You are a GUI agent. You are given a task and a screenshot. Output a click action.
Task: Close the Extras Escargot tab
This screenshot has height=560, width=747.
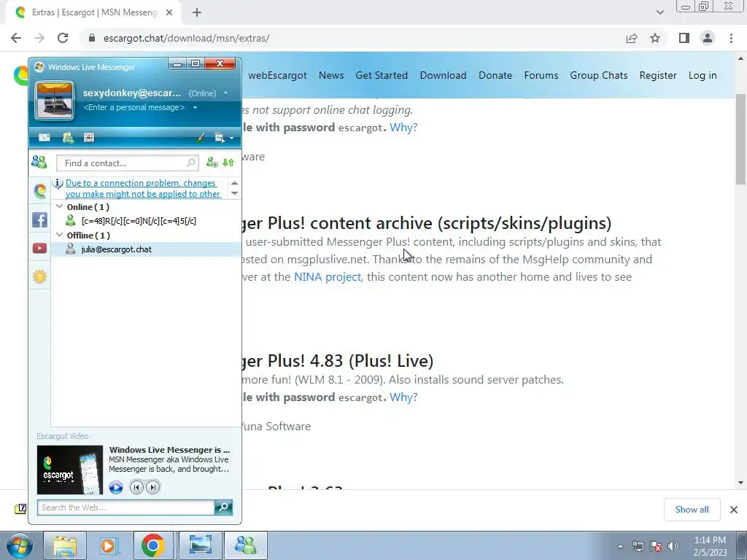click(x=169, y=13)
